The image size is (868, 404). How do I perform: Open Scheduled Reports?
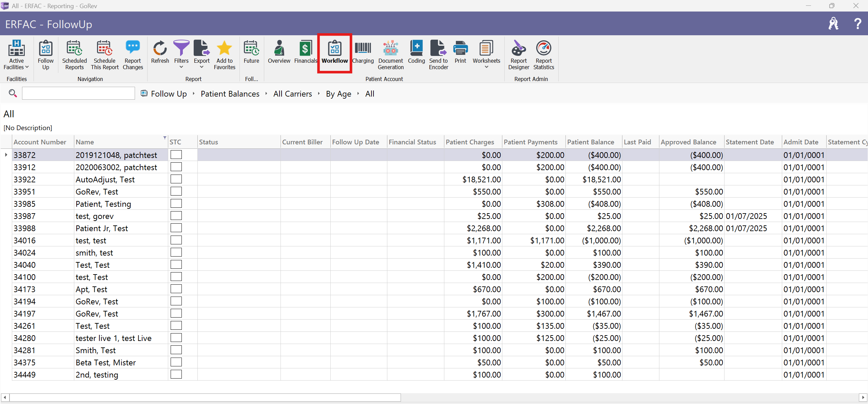[74, 55]
